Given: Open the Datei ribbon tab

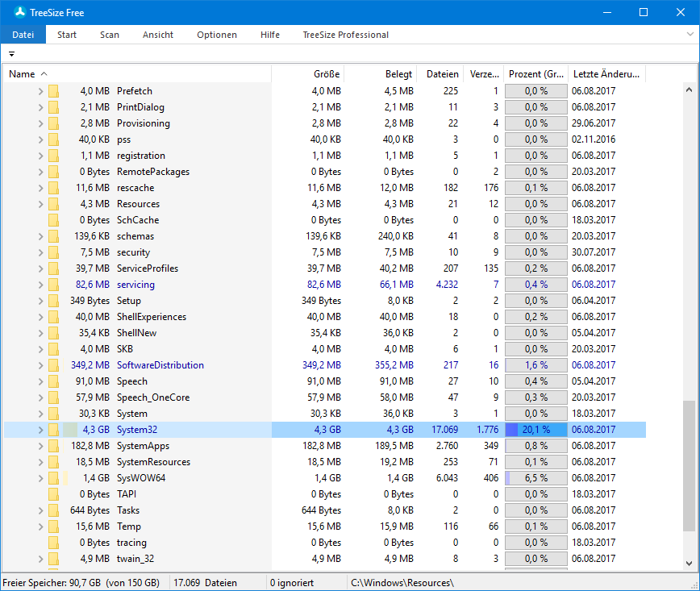Looking at the screenshot, I should tap(23, 35).
